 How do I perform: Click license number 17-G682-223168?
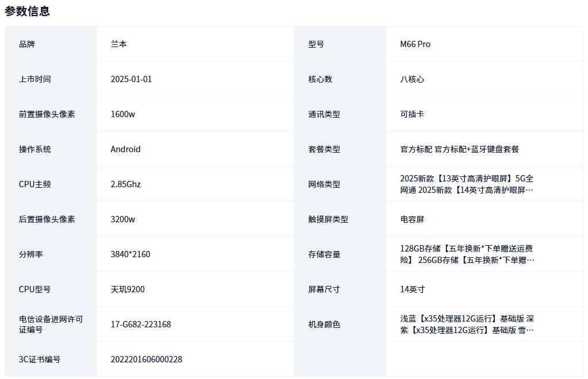click(141, 324)
